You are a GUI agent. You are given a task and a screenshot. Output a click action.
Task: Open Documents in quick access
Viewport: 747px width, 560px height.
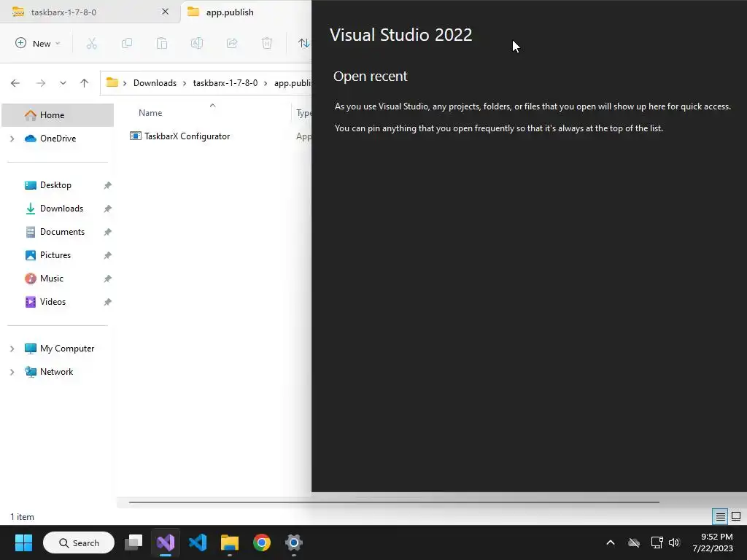pos(62,231)
